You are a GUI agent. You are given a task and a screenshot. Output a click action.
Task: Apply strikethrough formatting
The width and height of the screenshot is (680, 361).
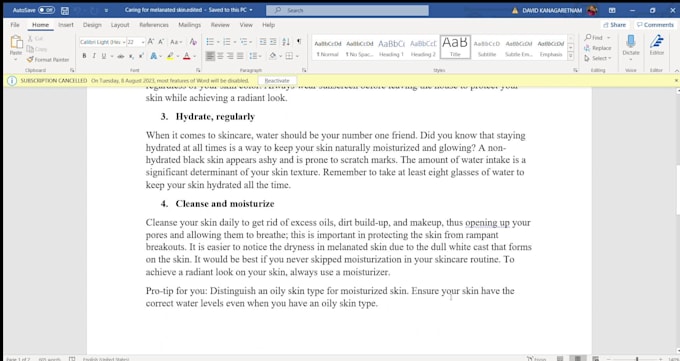point(121,56)
